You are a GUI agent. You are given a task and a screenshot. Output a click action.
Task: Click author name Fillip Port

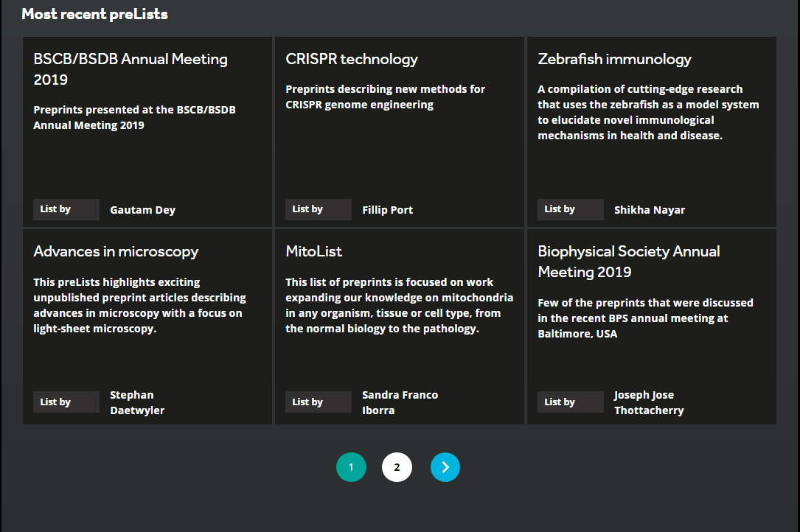click(387, 210)
